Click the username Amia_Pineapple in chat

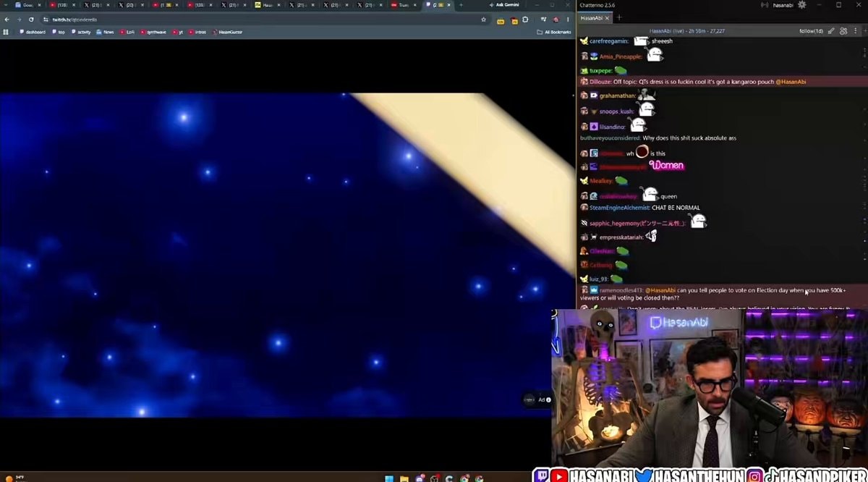tap(621, 56)
